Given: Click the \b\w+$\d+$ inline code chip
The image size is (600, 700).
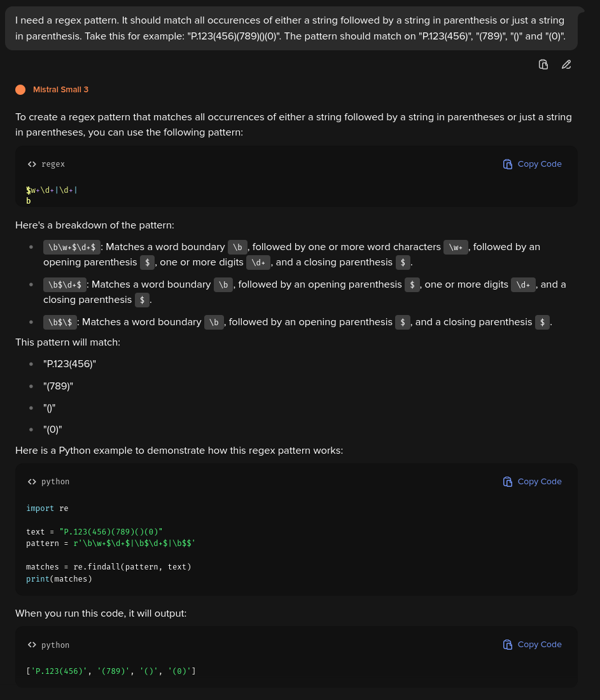Looking at the screenshot, I should (x=72, y=247).
